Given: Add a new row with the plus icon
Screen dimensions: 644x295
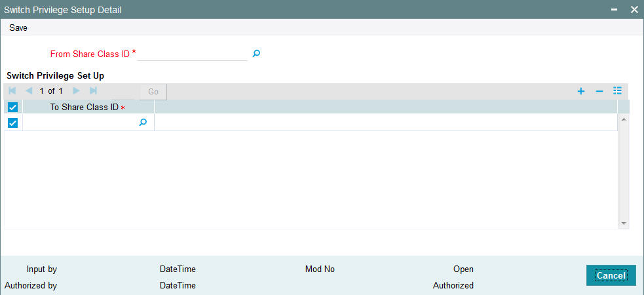Looking at the screenshot, I should (x=580, y=91).
